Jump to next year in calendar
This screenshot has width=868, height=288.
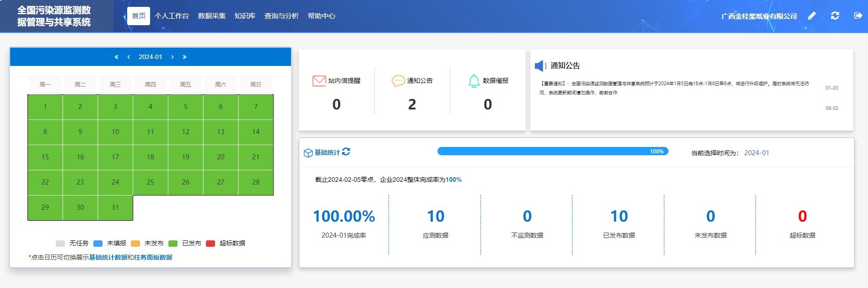tap(184, 57)
